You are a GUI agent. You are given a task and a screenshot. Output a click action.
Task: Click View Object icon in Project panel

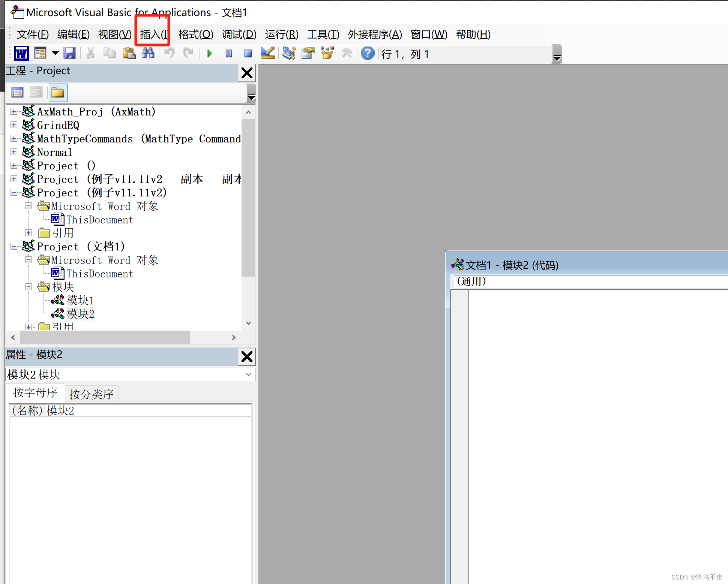[x=36, y=92]
